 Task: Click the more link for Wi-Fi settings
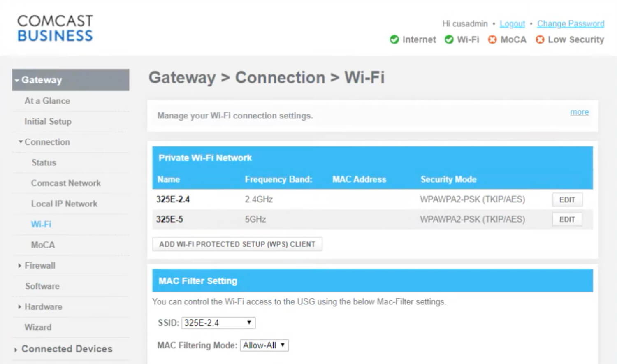pos(579,112)
